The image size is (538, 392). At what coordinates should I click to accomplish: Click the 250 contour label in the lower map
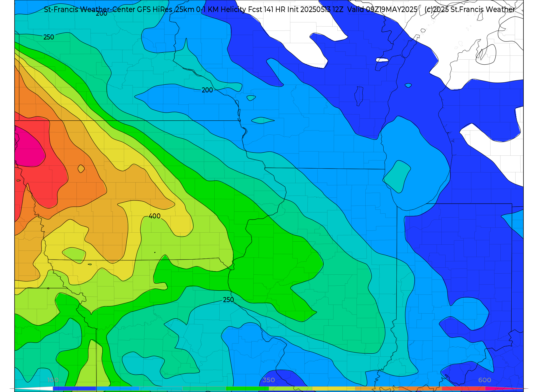pyautogui.click(x=228, y=300)
